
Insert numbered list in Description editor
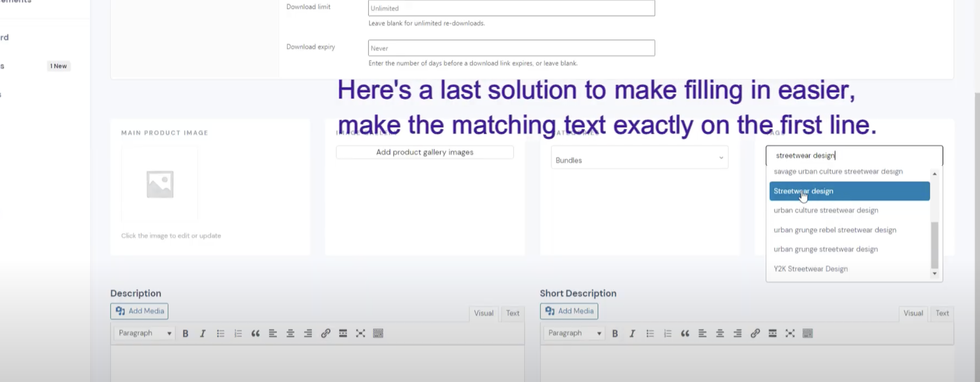pyautogui.click(x=238, y=333)
